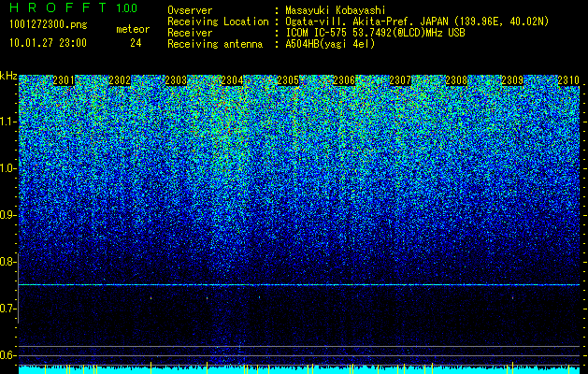Click the 1.1 frequency axis label

8,122
